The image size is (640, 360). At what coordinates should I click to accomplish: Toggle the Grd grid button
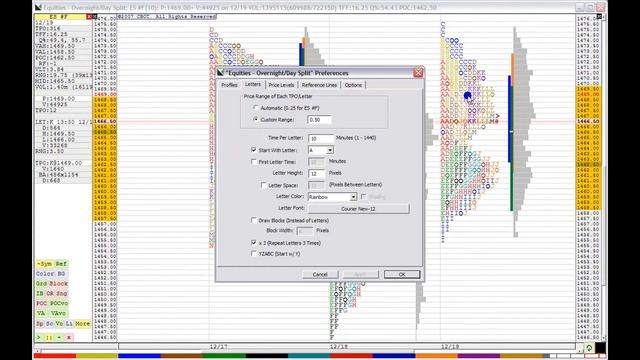[42, 284]
